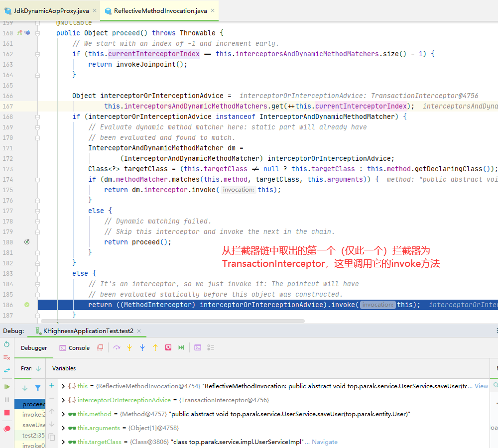
Task: Click the yellow Step Into icon
Action: 129,347
